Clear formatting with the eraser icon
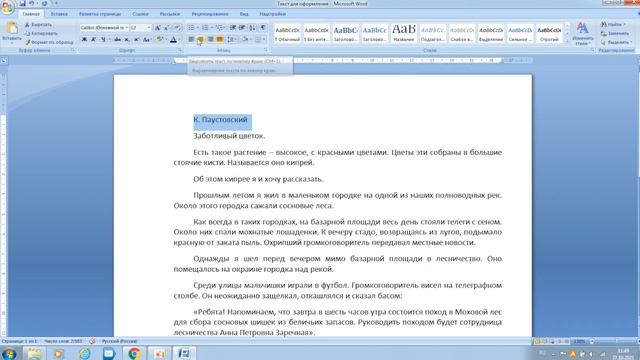Screen dimensions: 640x360 (x=177, y=28)
